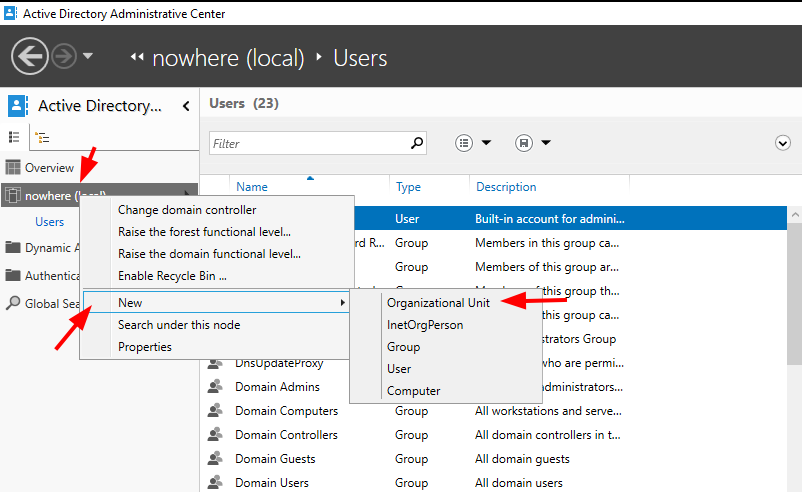The height and width of the screenshot is (492, 802).
Task: Open the navigation history dropdown arrow
Action: tap(88, 56)
